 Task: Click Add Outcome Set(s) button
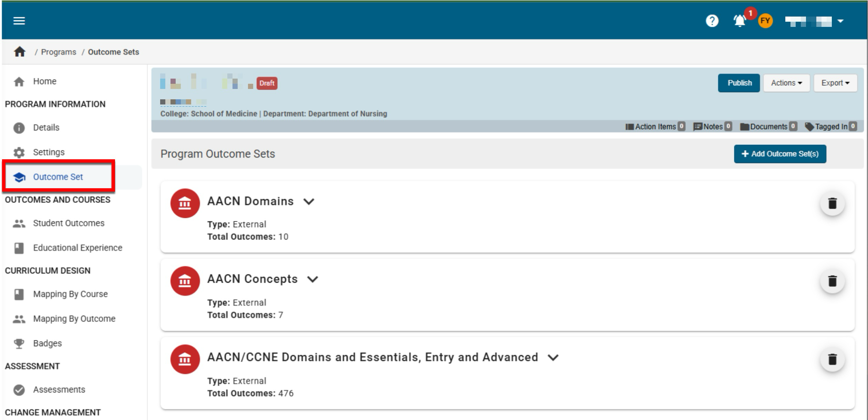(780, 154)
